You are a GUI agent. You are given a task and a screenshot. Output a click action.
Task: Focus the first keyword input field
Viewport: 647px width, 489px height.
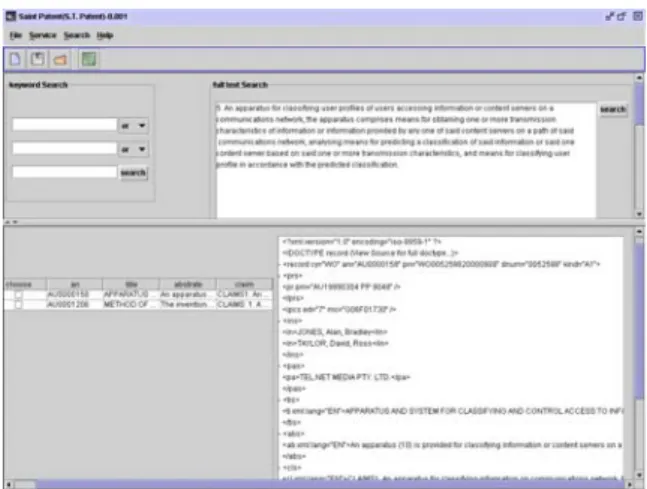65,125
